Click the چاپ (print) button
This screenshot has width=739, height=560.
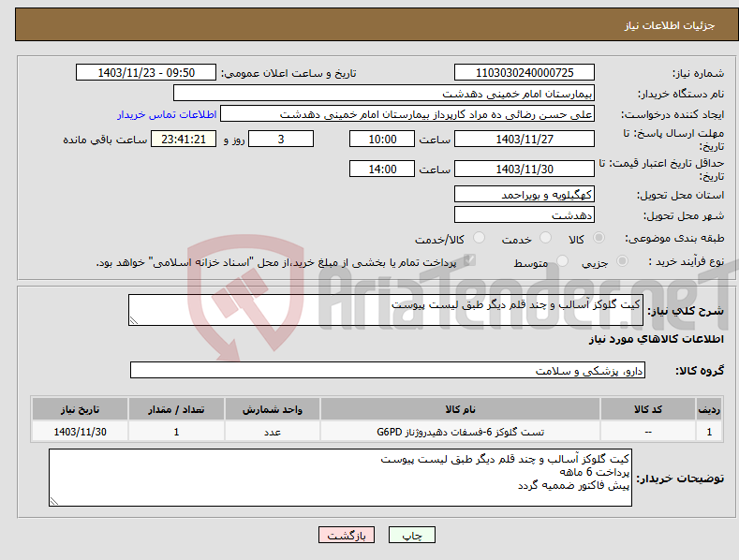pyautogui.click(x=411, y=535)
